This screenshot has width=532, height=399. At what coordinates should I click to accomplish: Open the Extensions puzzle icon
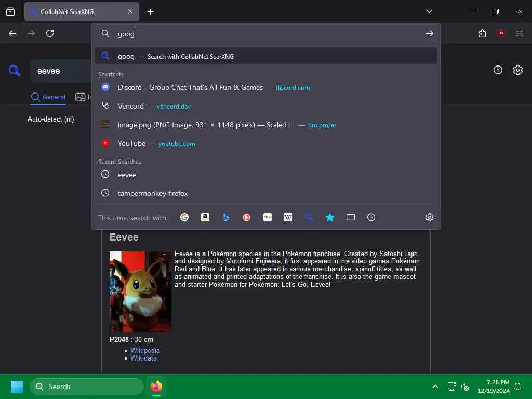click(482, 33)
